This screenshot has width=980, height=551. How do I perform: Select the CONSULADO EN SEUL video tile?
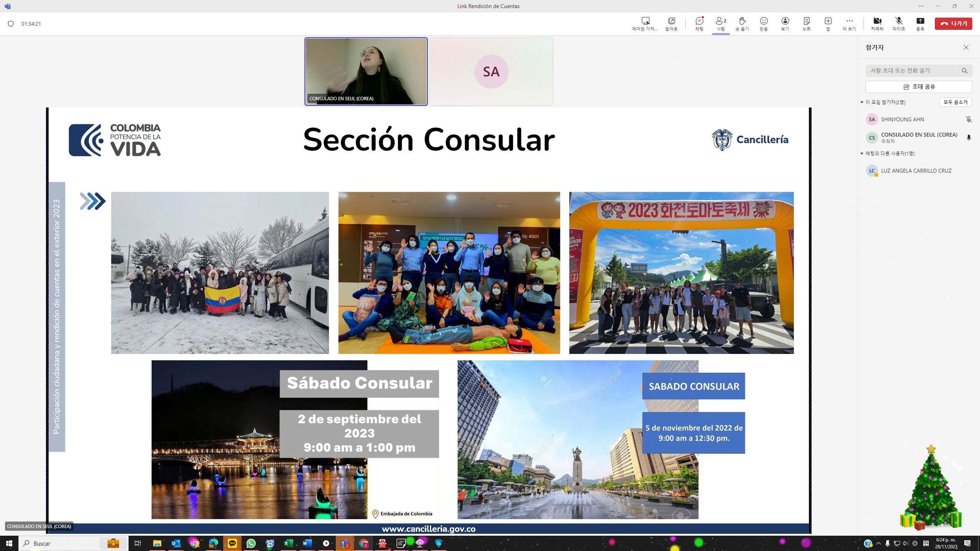366,72
